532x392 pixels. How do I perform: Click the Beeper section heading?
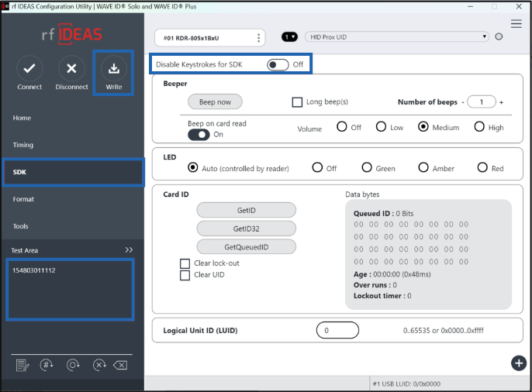coord(175,84)
